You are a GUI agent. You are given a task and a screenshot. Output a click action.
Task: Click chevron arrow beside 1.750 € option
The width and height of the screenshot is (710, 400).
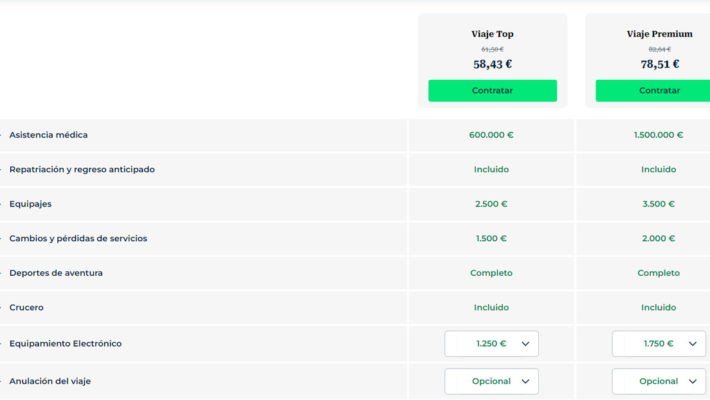coord(692,344)
